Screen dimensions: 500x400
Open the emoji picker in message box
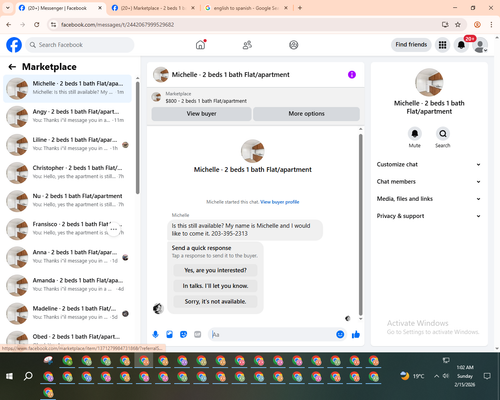click(x=340, y=334)
